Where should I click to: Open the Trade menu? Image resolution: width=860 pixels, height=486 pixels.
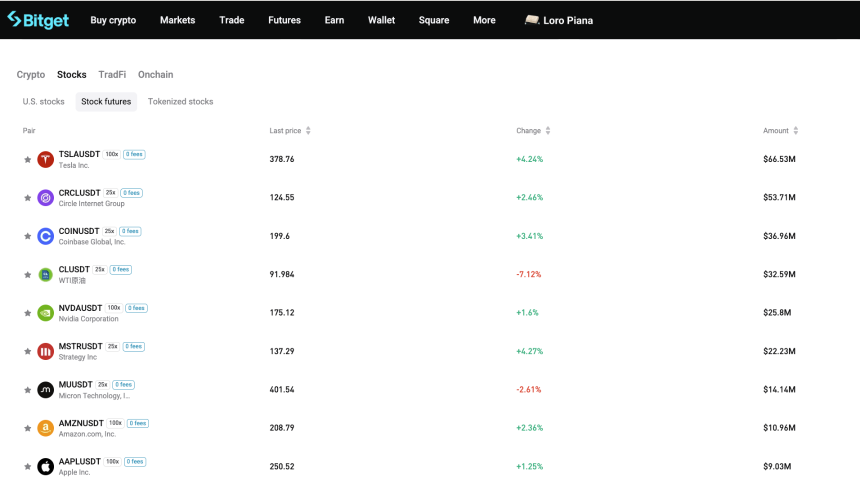[x=232, y=20]
